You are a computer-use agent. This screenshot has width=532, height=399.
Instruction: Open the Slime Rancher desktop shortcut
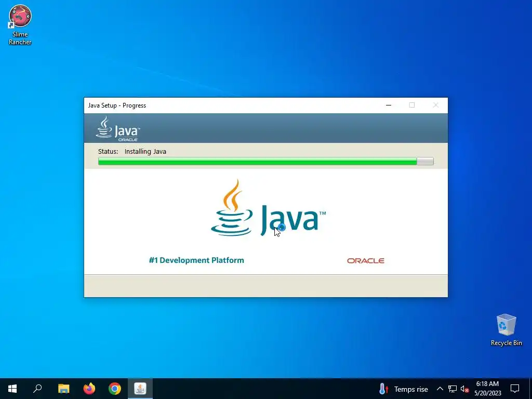20,25
